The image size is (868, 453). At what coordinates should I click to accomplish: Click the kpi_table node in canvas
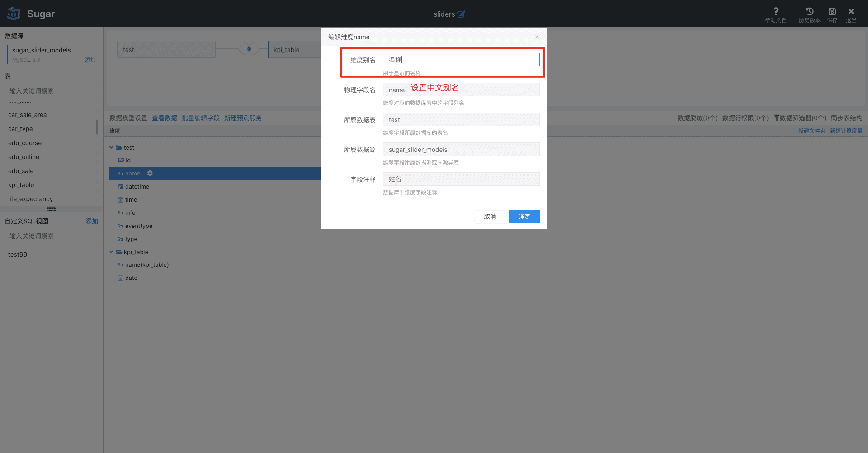click(295, 49)
